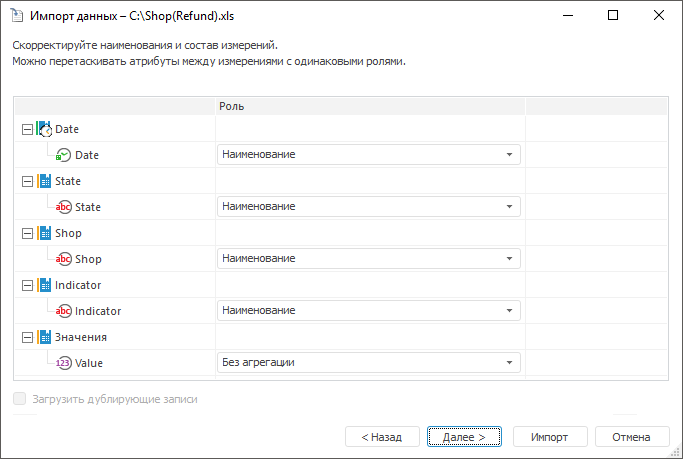Go back with the < Назад button
This screenshot has width=683, height=459.
381,437
